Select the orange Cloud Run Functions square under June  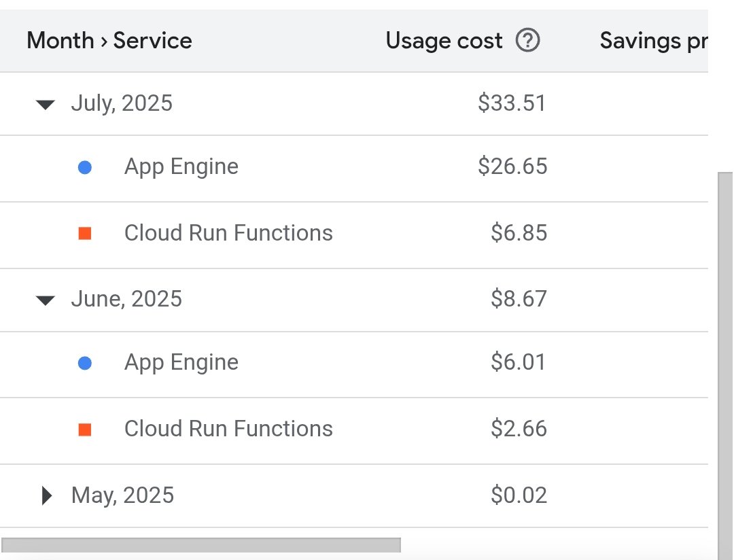[85, 430]
